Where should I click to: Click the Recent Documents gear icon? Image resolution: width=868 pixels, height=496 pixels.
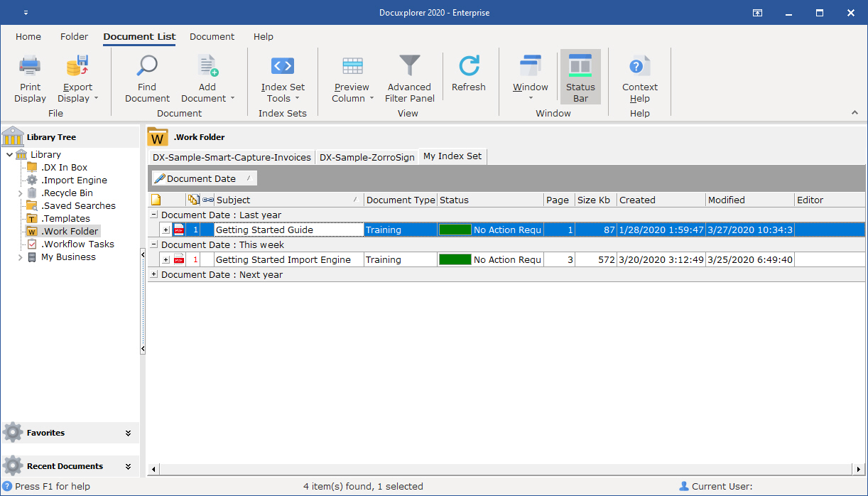pyautogui.click(x=13, y=466)
